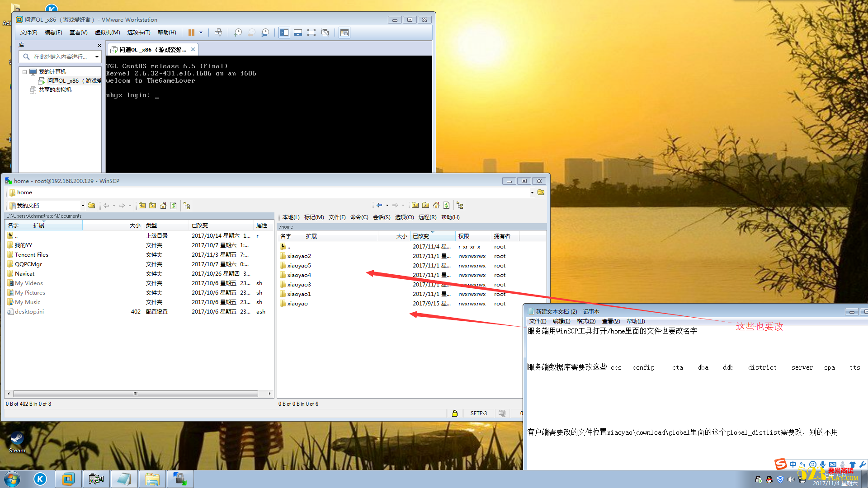Open Windows Explorer from the taskbar
The height and width of the screenshot is (488, 868).
click(x=152, y=479)
